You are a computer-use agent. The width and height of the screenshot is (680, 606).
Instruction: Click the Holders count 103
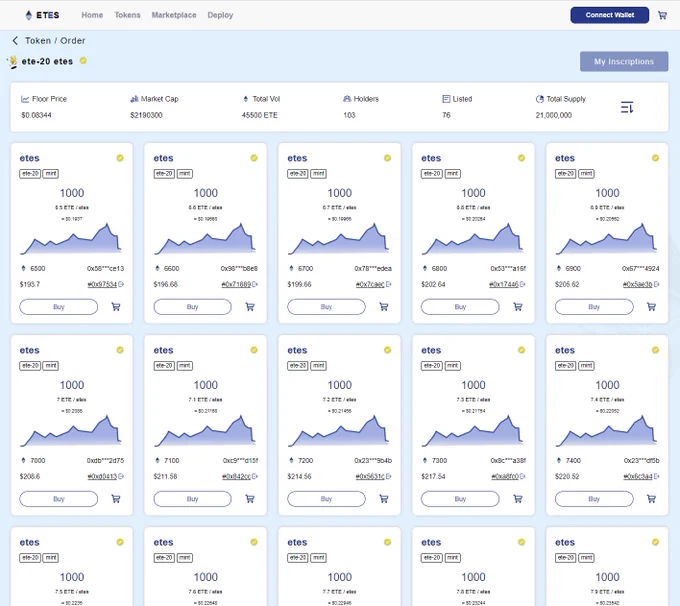[x=349, y=115]
